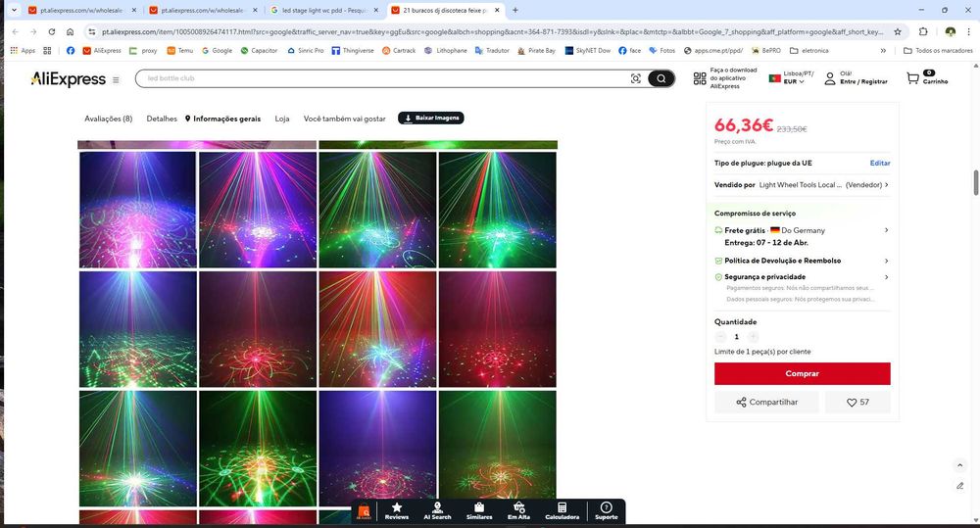
Task: Click the bottom-left red-green laser photo
Action: click(137, 448)
